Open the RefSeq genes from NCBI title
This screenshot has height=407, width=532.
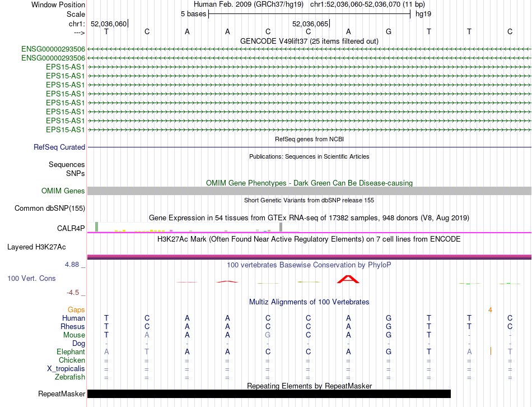click(309, 139)
